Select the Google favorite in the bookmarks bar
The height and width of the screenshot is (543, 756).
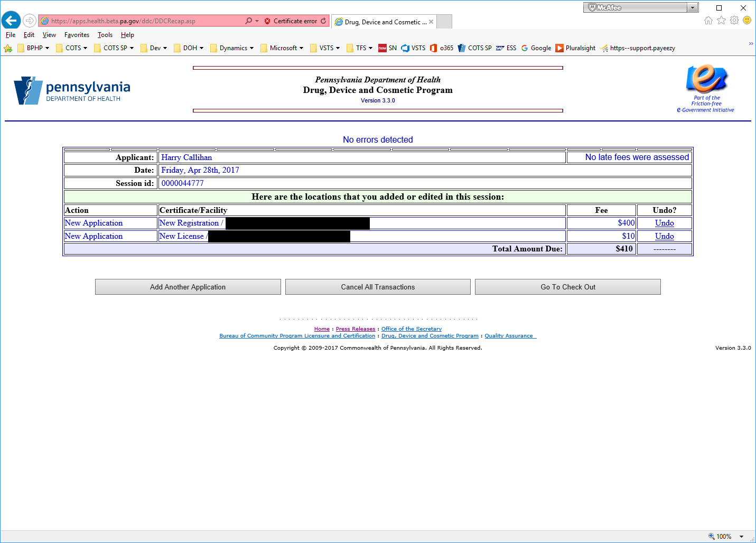click(x=536, y=48)
